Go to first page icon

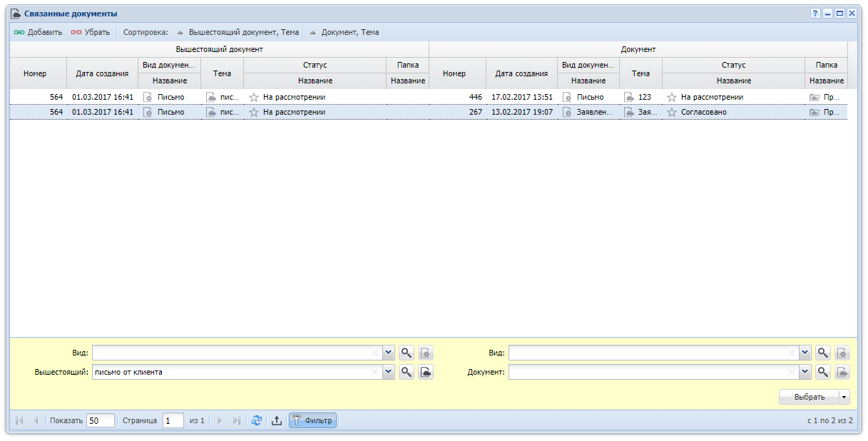click(19, 420)
